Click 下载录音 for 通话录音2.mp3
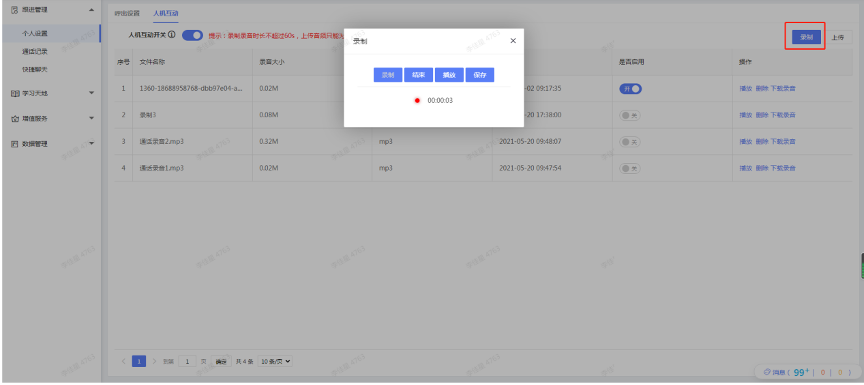This screenshot has height=385, width=864. (782, 142)
